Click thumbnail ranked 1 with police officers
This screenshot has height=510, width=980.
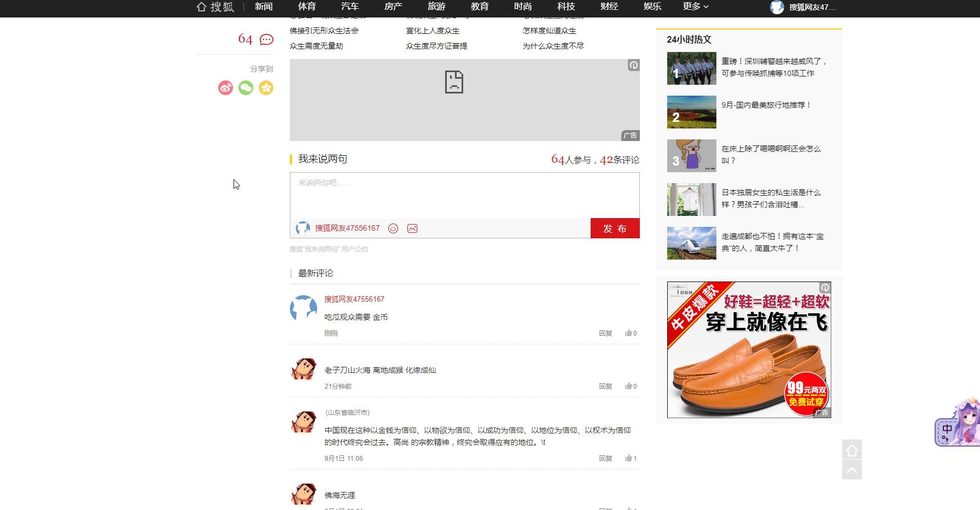(x=691, y=68)
